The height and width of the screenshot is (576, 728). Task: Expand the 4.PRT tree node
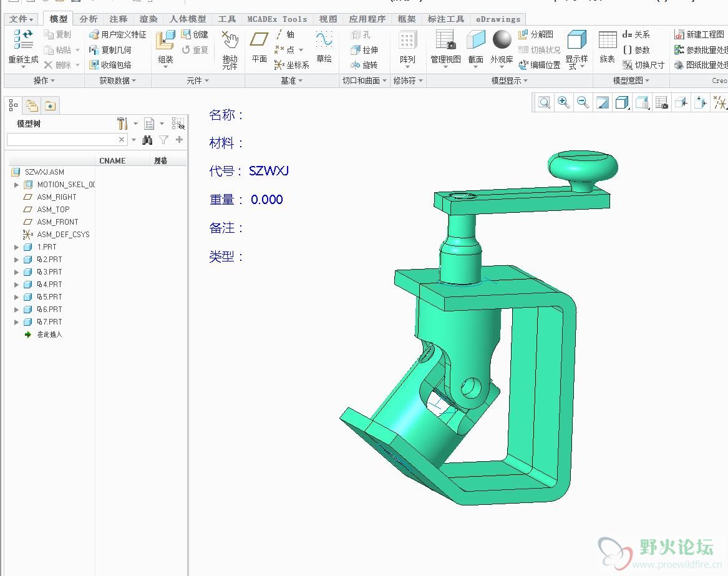tap(16, 285)
